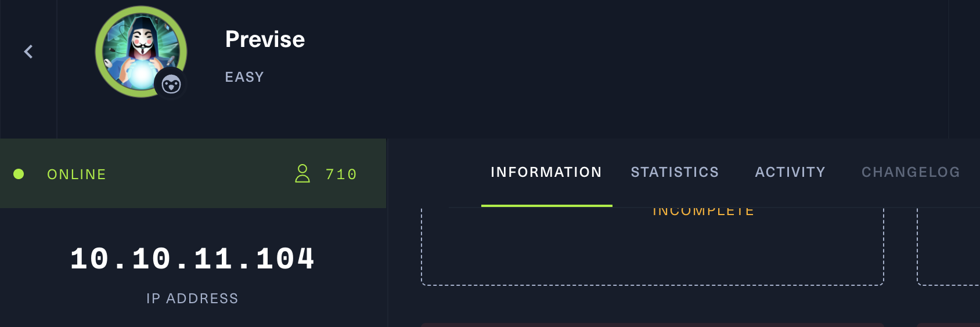Click the user silhouette icon
Screen dimensions: 980x327
point(302,173)
